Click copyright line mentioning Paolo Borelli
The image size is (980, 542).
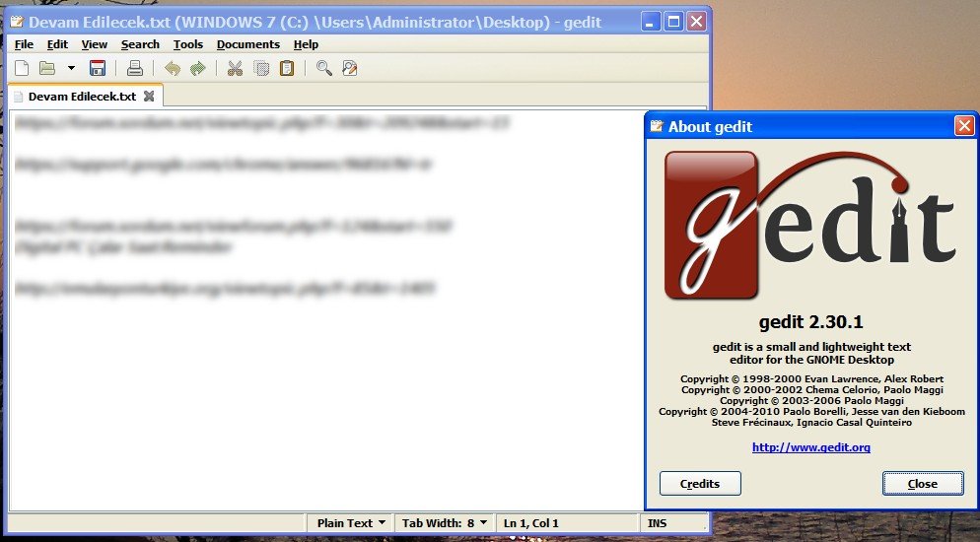[811, 412]
